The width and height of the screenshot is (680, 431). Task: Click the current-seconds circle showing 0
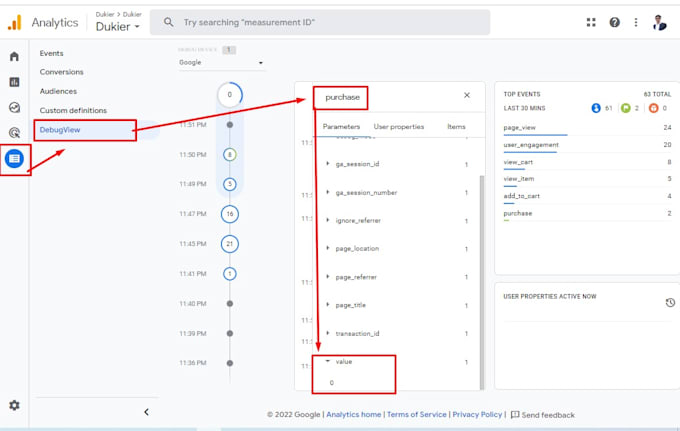pyautogui.click(x=229, y=95)
